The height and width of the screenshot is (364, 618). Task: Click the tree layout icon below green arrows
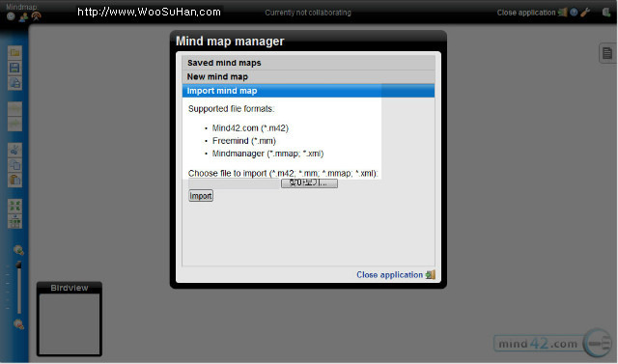[15, 221]
